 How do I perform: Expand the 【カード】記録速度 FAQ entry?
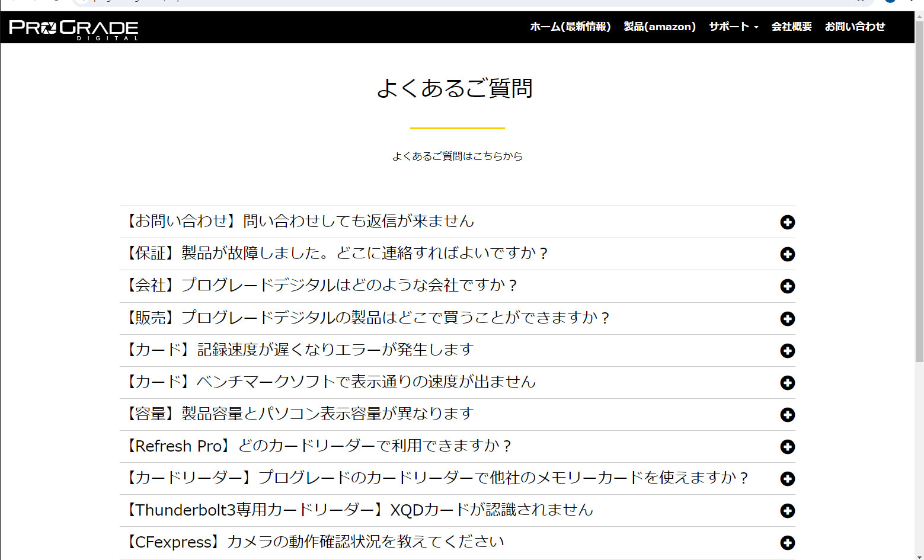coord(787,350)
